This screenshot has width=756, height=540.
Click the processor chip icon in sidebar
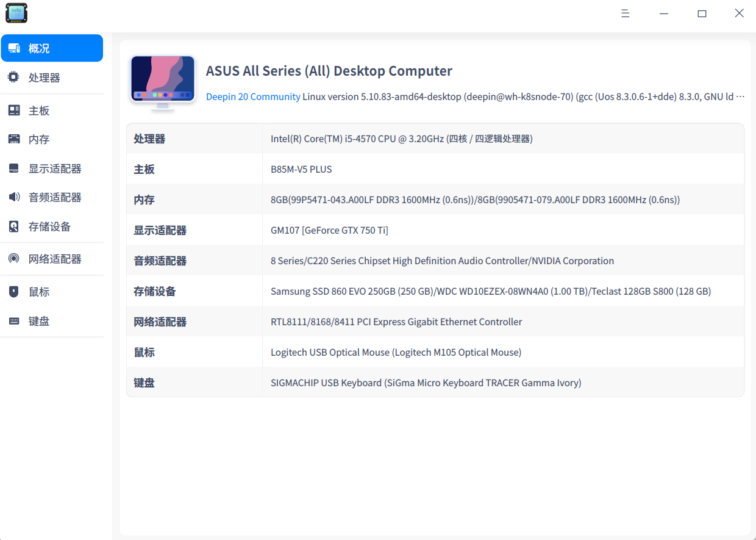click(x=13, y=77)
